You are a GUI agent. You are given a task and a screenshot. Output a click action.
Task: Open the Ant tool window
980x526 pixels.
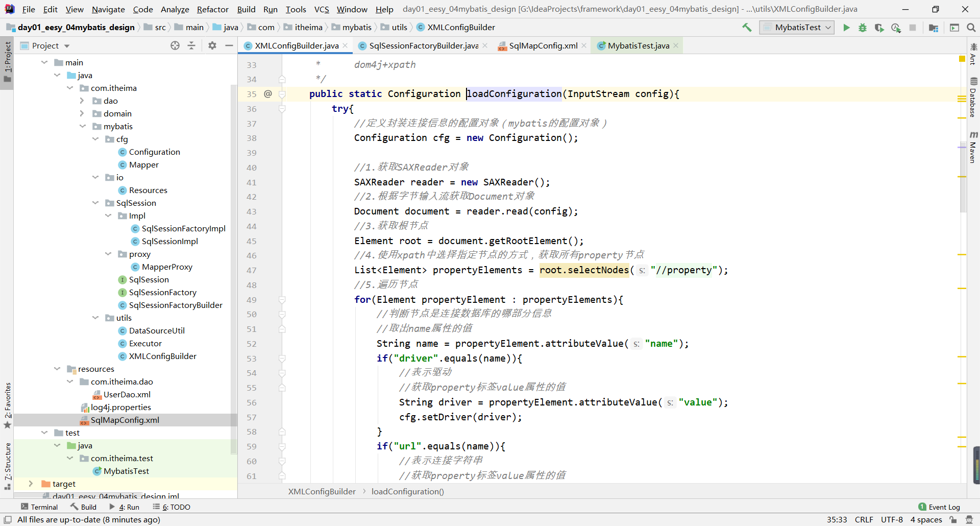973,54
